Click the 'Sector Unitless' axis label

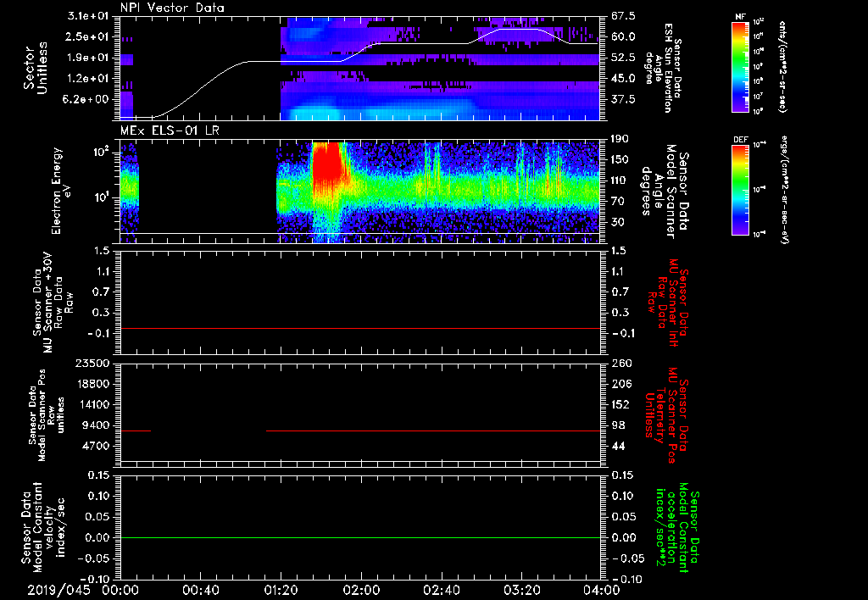pyautogui.click(x=36, y=68)
